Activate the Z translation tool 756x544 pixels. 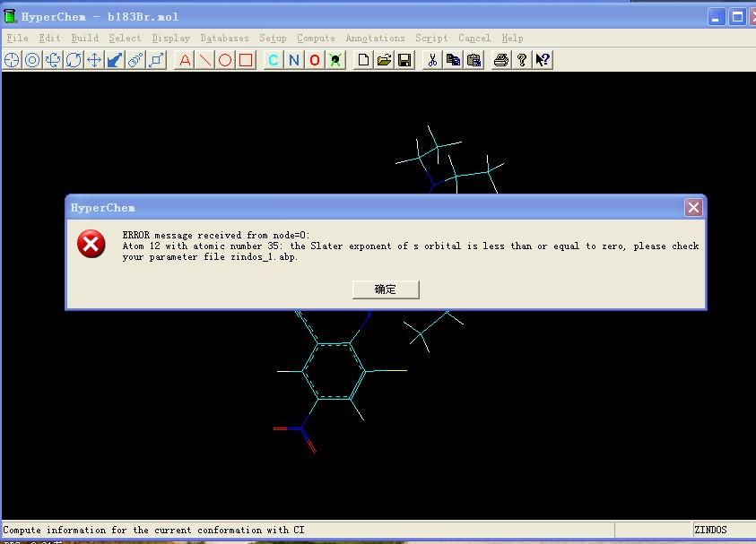click(x=115, y=60)
